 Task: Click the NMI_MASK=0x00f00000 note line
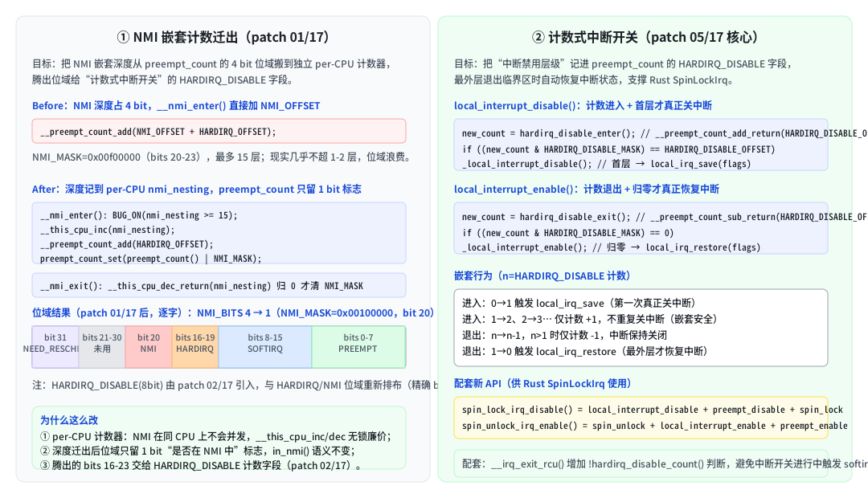(x=223, y=157)
